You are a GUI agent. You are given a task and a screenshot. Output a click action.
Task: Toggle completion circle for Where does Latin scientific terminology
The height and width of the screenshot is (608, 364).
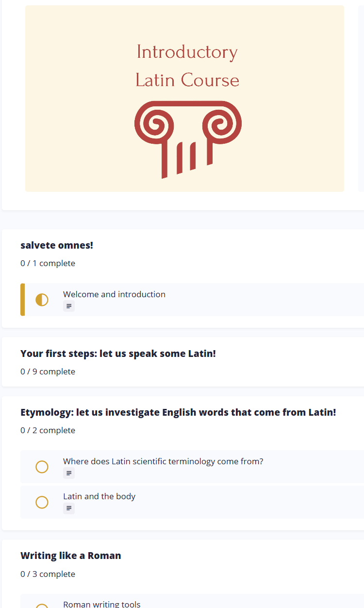click(42, 467)
